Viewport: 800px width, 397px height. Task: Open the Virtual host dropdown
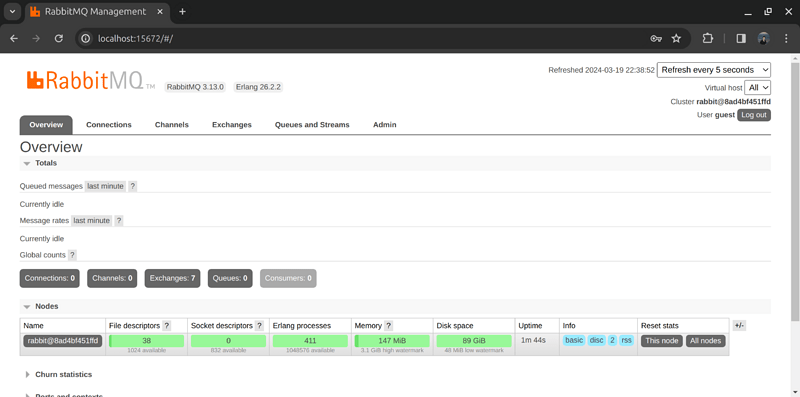click(x=757, y=88)
